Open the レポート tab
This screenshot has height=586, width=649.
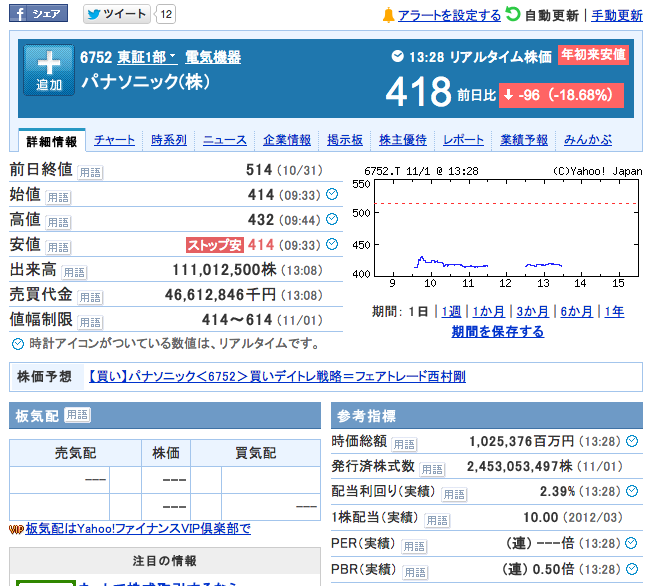point(463,140)
